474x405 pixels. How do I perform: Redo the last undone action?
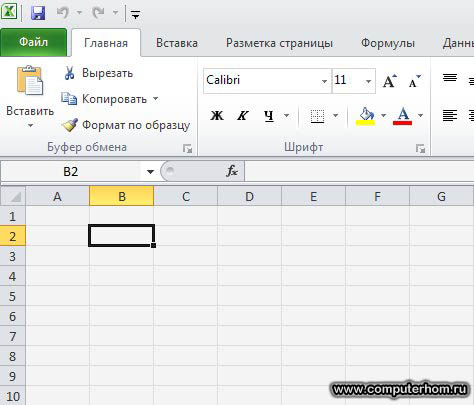(x=98, y=13)
